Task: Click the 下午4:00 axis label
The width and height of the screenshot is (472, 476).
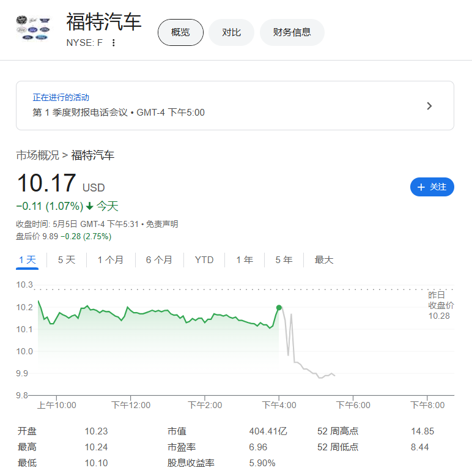Action: click(279, 405)
